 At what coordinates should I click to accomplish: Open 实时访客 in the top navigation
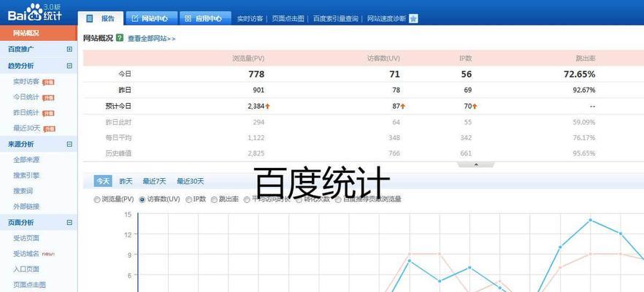click(250, 19)
